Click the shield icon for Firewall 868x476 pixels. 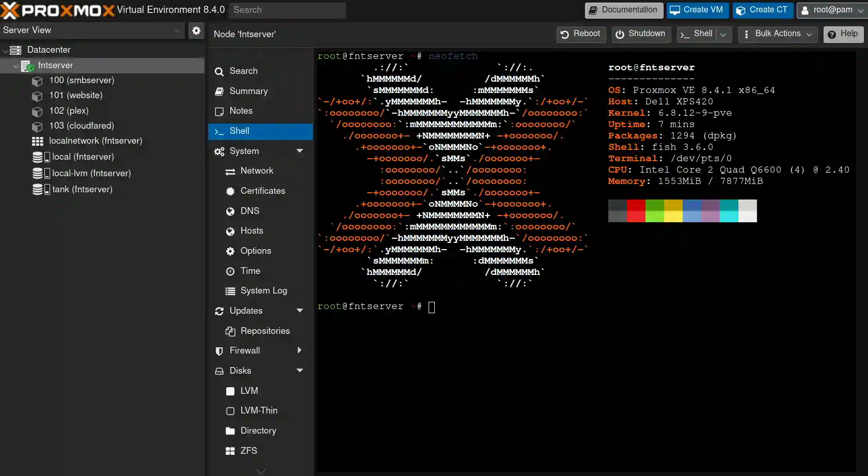219,351
